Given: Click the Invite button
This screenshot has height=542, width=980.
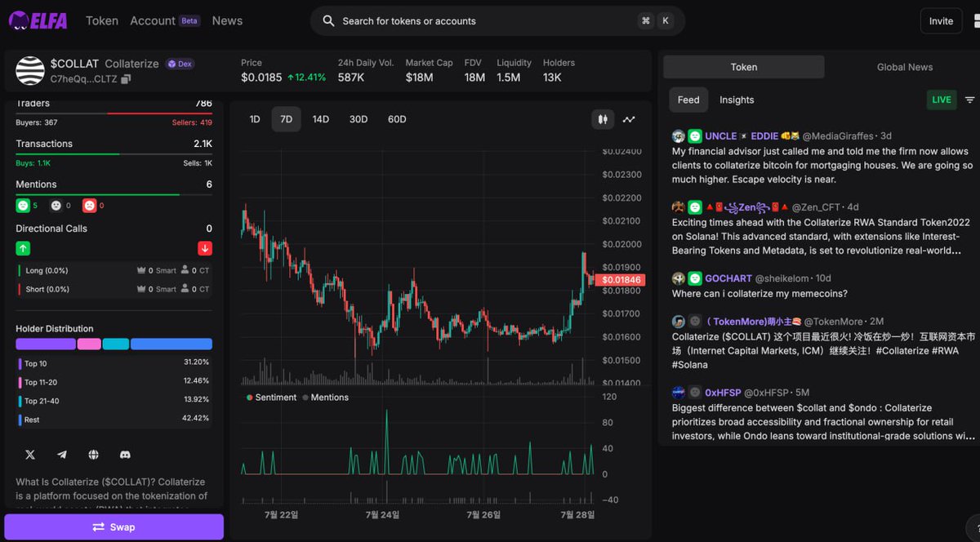Looking at the screenshot, I should (941, 21).
